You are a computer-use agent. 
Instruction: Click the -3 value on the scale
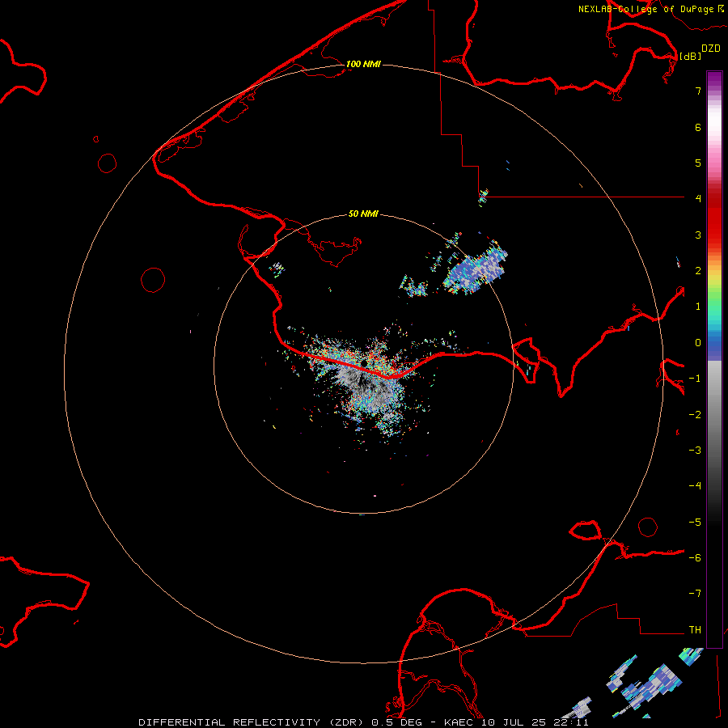click(695, 451)
